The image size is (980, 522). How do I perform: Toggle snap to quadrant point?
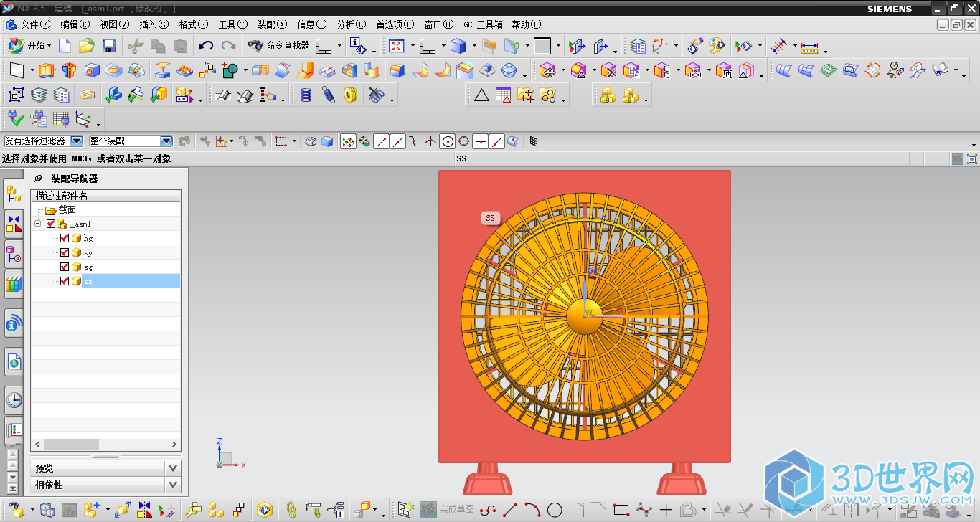464,141
